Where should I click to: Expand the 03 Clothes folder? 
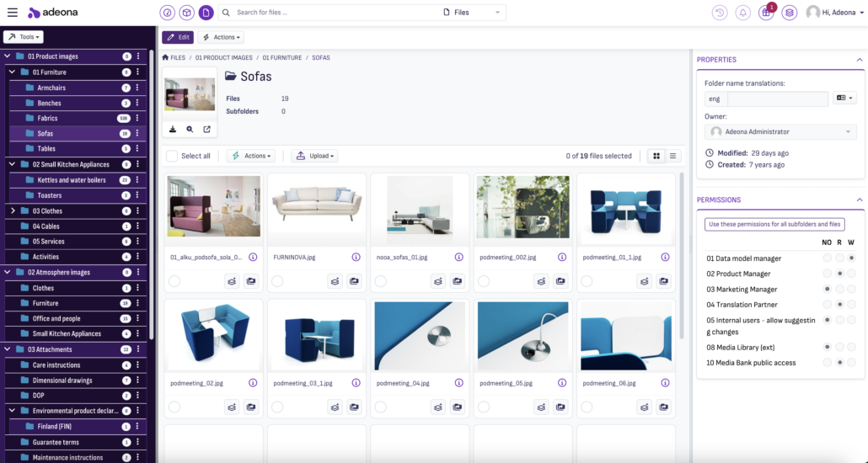12,210
